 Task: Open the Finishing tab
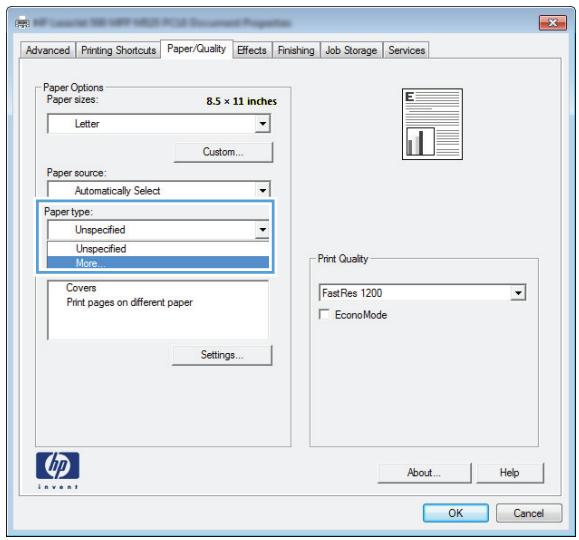(x=296, y=50)
